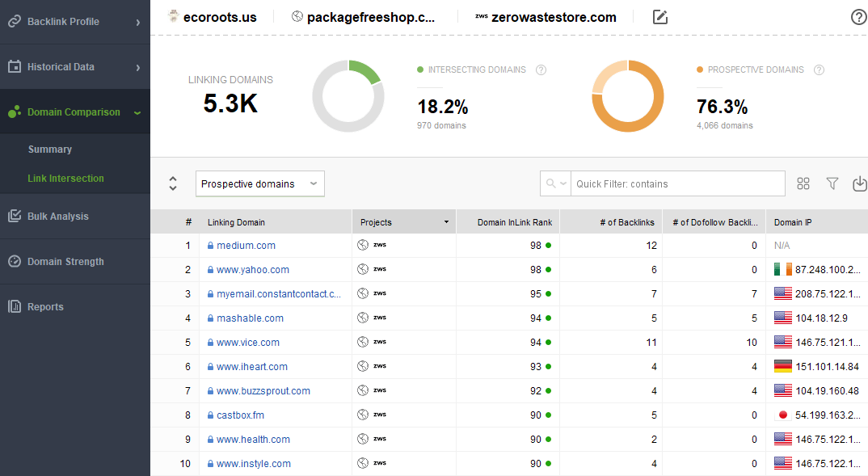Screen dimensions: 868x476
Task: Open the www.buzzsprout.com link
Action: 263,391
